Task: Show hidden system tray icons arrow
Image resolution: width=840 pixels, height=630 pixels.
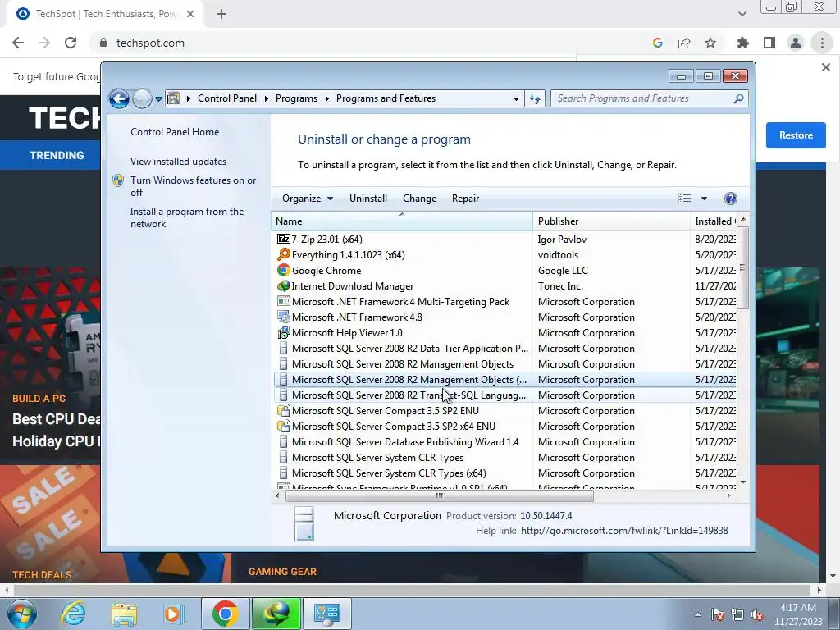Action: (x=697, y=614)
